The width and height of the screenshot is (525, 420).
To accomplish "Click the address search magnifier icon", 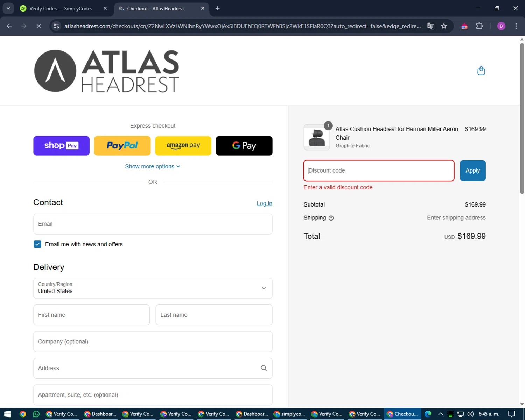I will point(264,368).
